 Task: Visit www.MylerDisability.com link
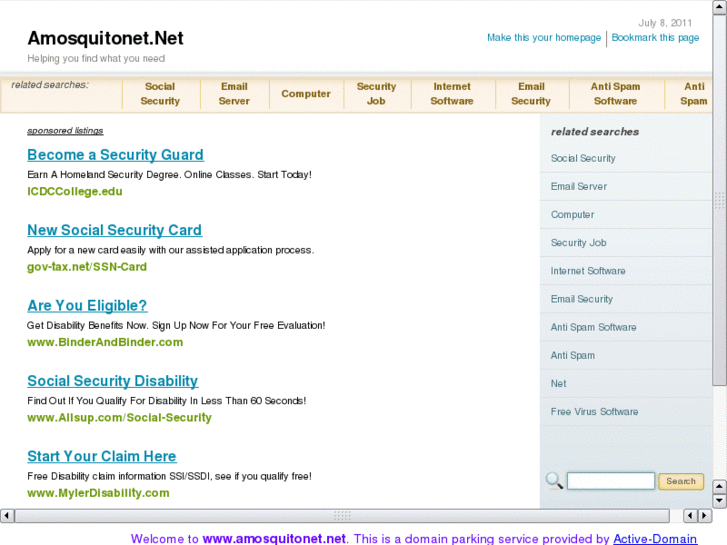98,493
